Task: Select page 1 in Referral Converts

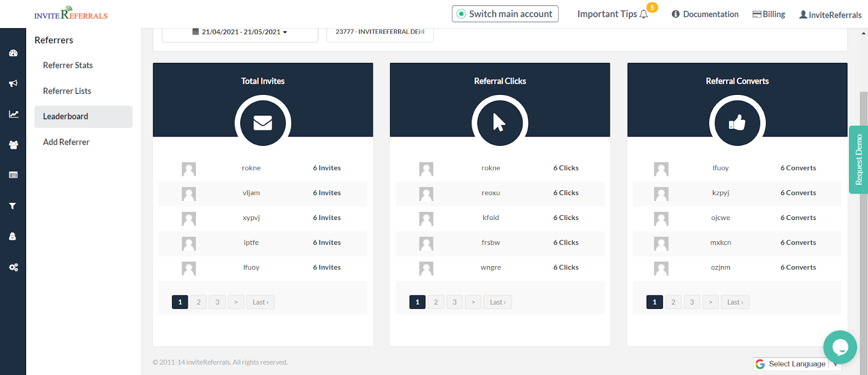Action: pyautogui.click(x=655, y=302)
